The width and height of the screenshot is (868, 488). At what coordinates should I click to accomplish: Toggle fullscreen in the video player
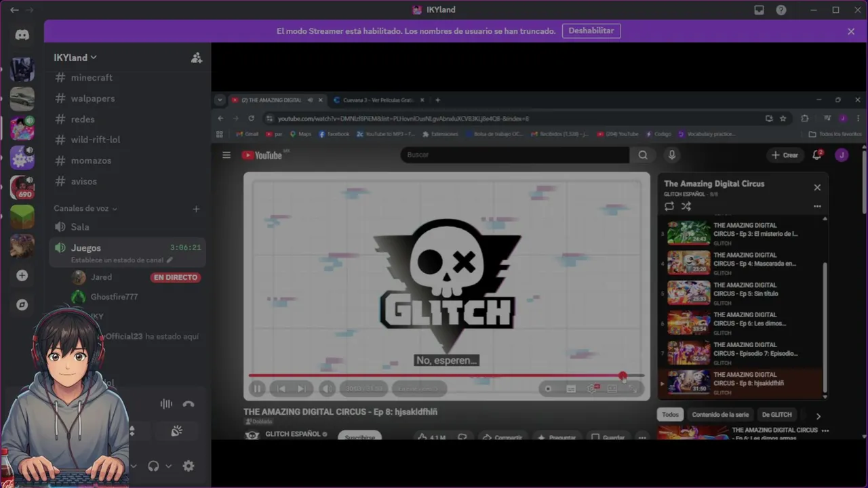633,388
